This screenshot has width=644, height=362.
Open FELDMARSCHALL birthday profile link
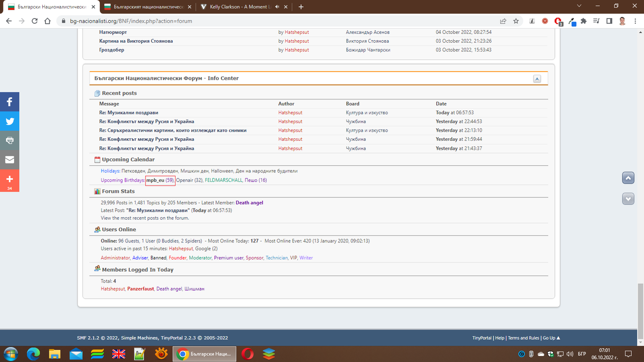223,180
